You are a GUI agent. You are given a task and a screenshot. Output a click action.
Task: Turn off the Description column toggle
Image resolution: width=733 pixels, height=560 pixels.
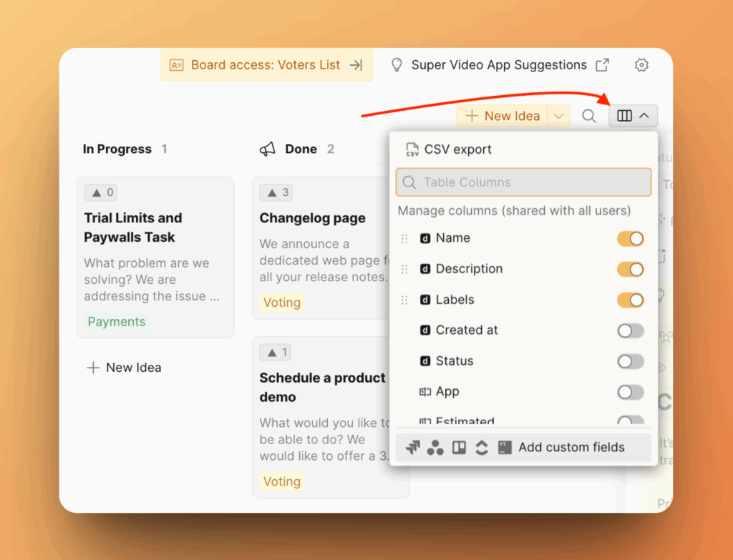pyautogui.click(x=630, y=270)
